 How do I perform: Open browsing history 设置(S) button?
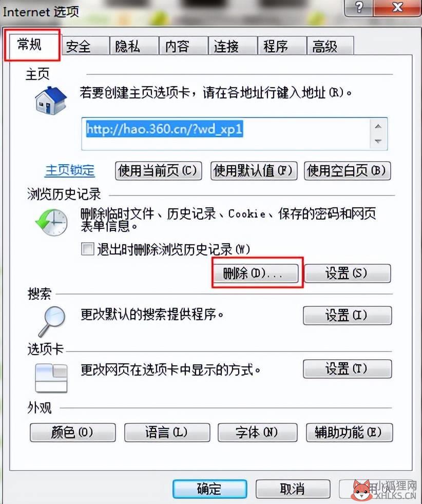pyautogui.click(x=348, y=273)
